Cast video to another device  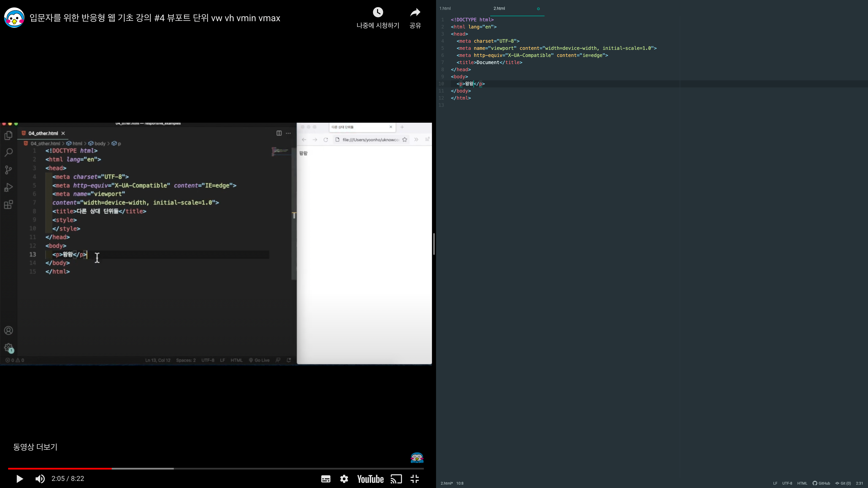coord(396,479)
